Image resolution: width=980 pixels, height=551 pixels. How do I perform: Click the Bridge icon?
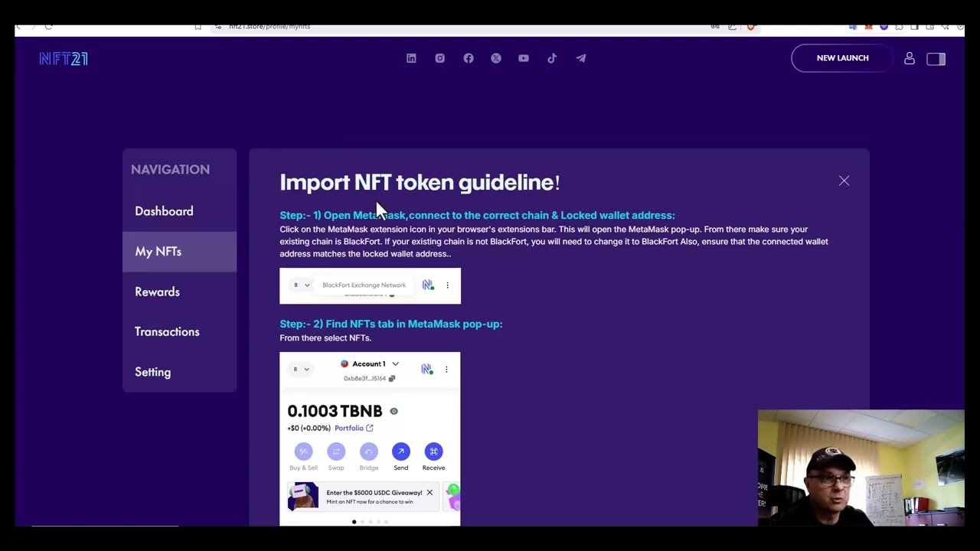(x=368, y=452)
